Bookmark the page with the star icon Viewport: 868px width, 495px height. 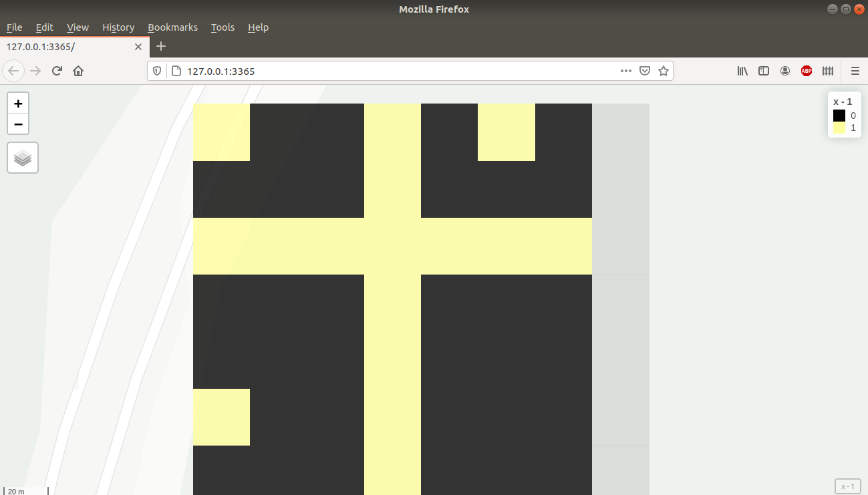pyautogui.click(x=663, y=70)
